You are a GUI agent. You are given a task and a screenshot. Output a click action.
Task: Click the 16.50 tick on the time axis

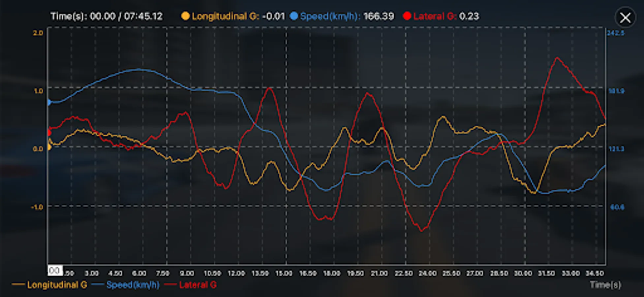308,273
